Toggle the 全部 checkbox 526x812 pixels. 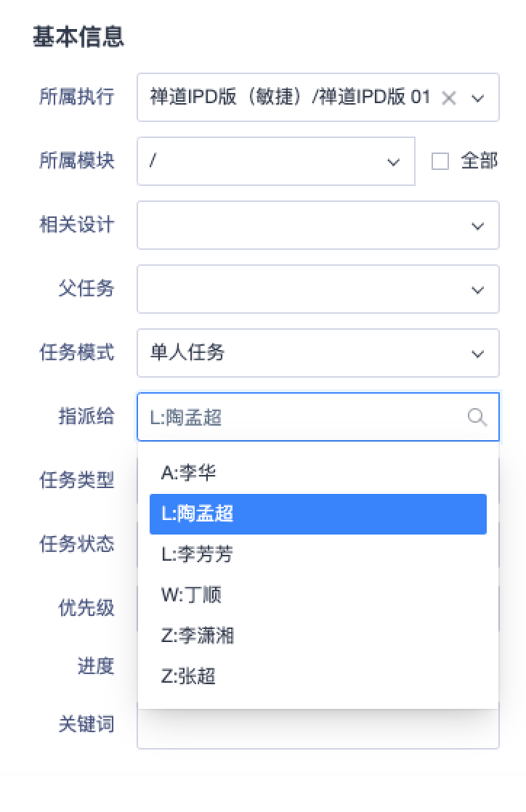(440, 161)
